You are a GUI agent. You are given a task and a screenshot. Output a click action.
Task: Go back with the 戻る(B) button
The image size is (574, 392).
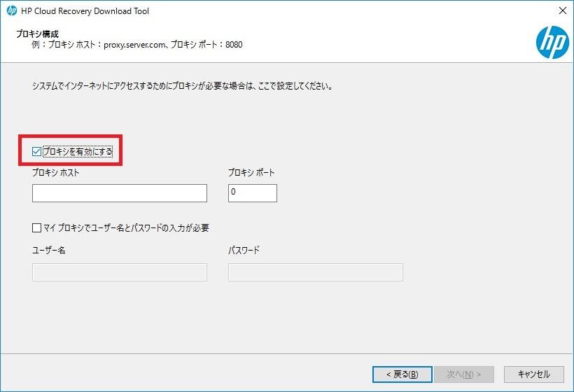[x=402, y=374]
